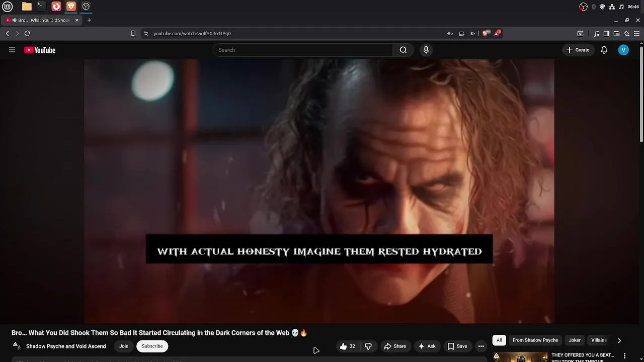Reload the current page
This screenshot has height=362, width=644.
[27, 33]
